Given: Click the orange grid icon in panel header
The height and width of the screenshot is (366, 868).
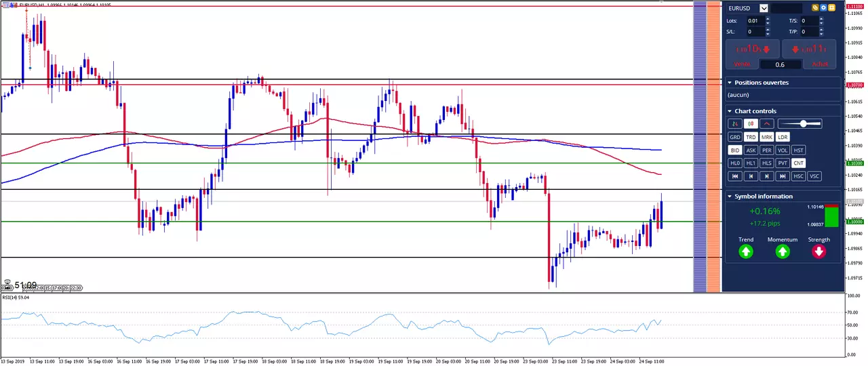Looking at the screenshot, I should (x=831, y=8).
